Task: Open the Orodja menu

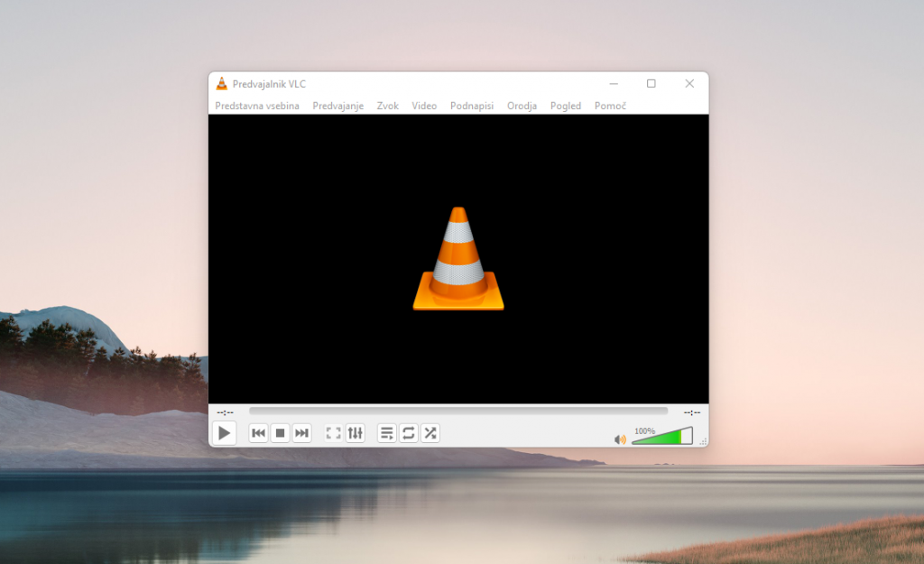Action: point(522,106)
